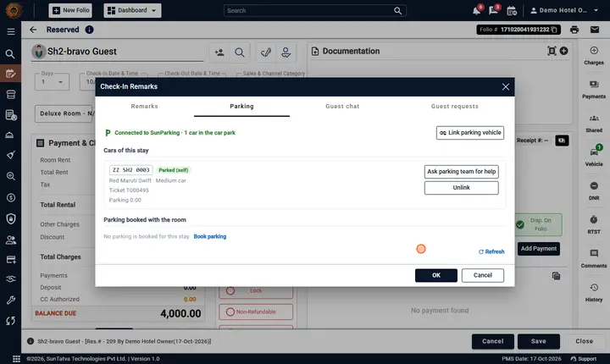The image size is (610, 364).
Task: Switch to the Guest requests tab
Action: pos(454,106)
